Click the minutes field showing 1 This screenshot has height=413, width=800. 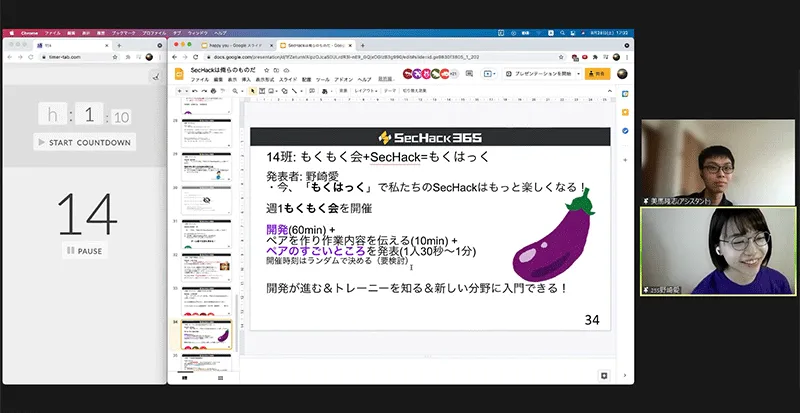[89, 114]
